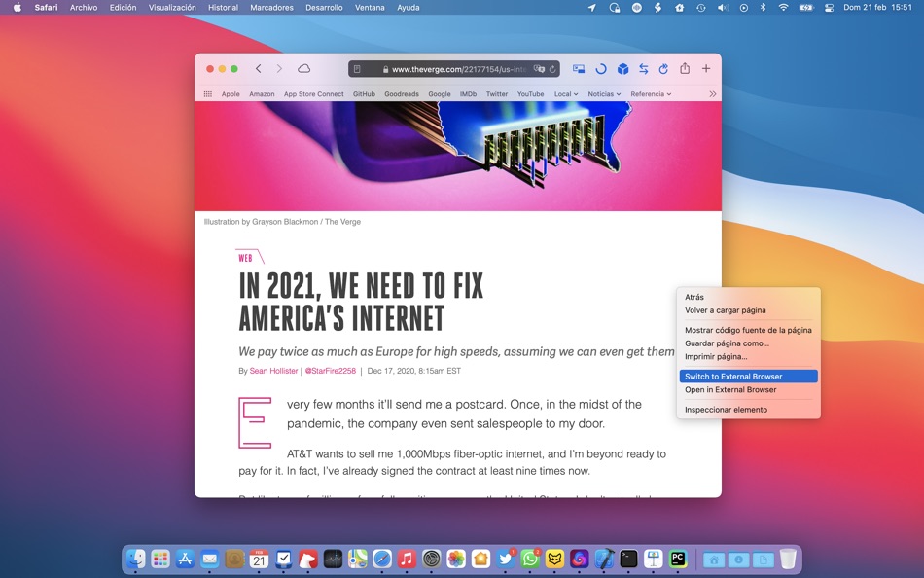Select Mostrar código fuente de la página

tap(748, 330)
